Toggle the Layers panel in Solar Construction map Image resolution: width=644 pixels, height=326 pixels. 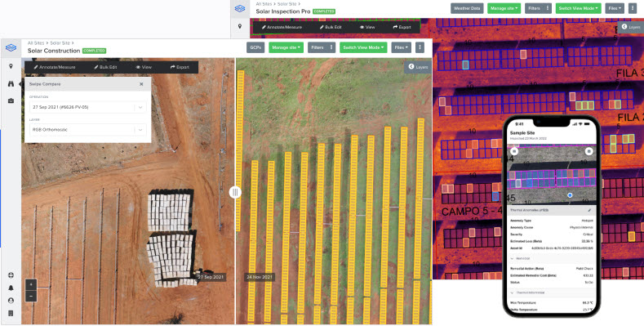point(418,67)
